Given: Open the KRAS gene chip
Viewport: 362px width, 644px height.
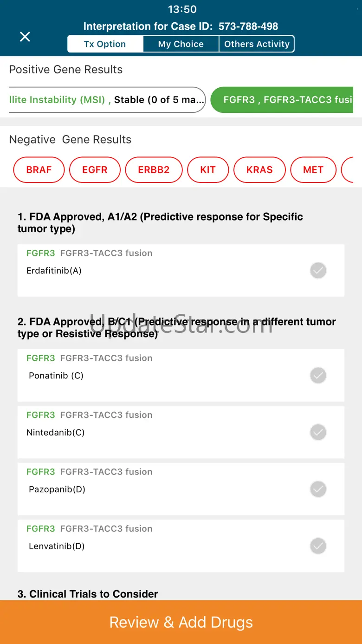Looking at the screenshot, I should (259, 170).
